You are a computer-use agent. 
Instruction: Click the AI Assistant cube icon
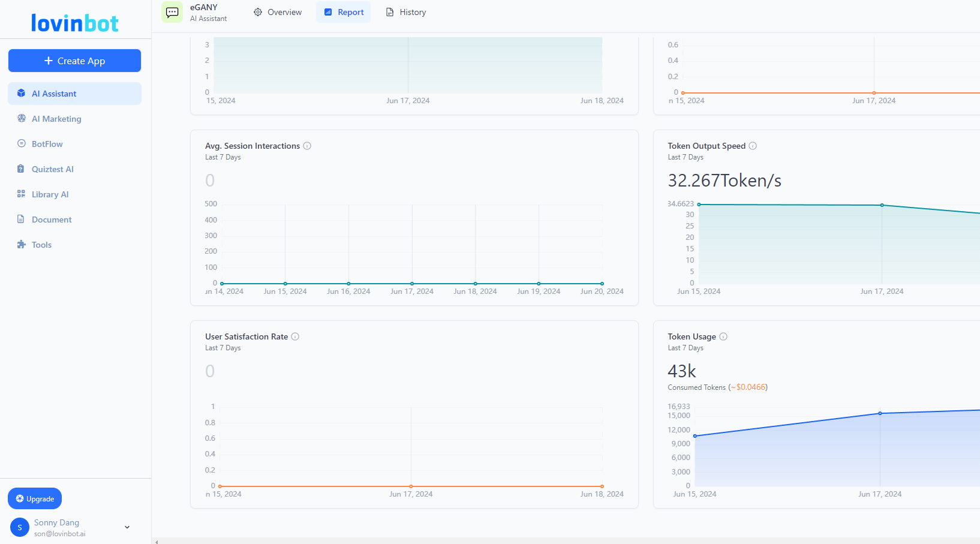(21, 93)
